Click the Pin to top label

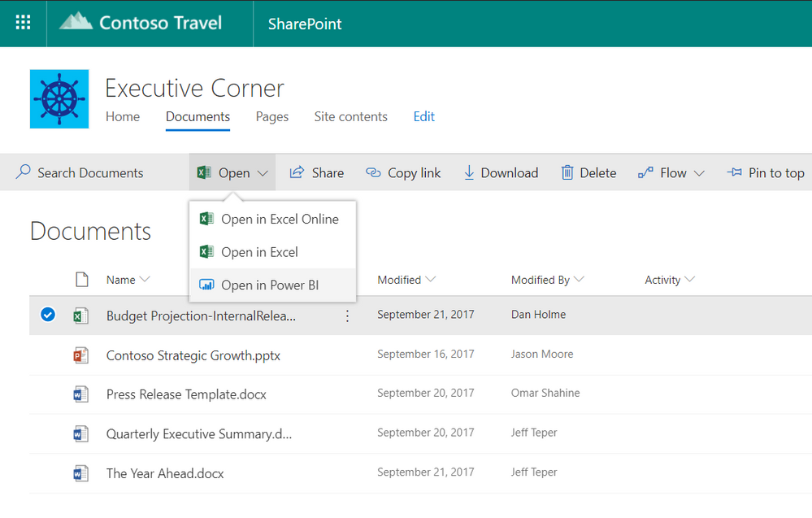pyautogui.click(x=776, y=173)
